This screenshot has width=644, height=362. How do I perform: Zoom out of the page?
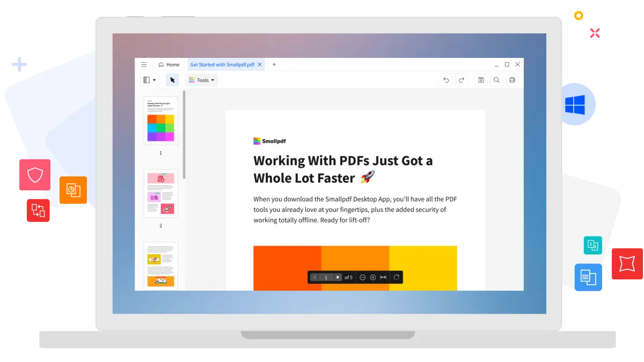click(x=362, y=277)
